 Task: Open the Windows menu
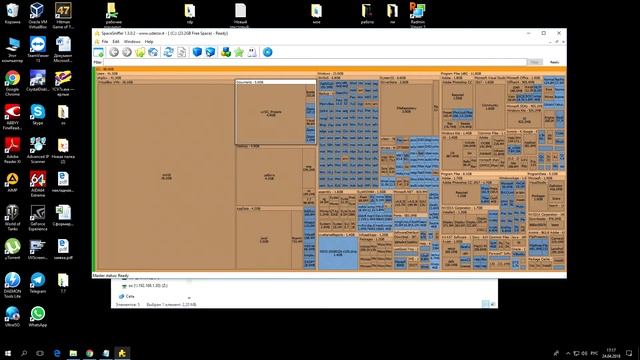click(x=132, y=42)
